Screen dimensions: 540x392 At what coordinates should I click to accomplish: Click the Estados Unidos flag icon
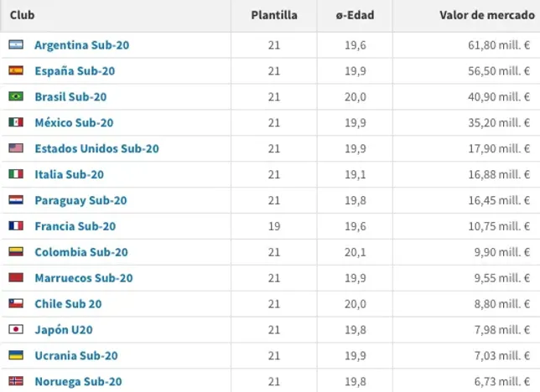click(16, 148)
